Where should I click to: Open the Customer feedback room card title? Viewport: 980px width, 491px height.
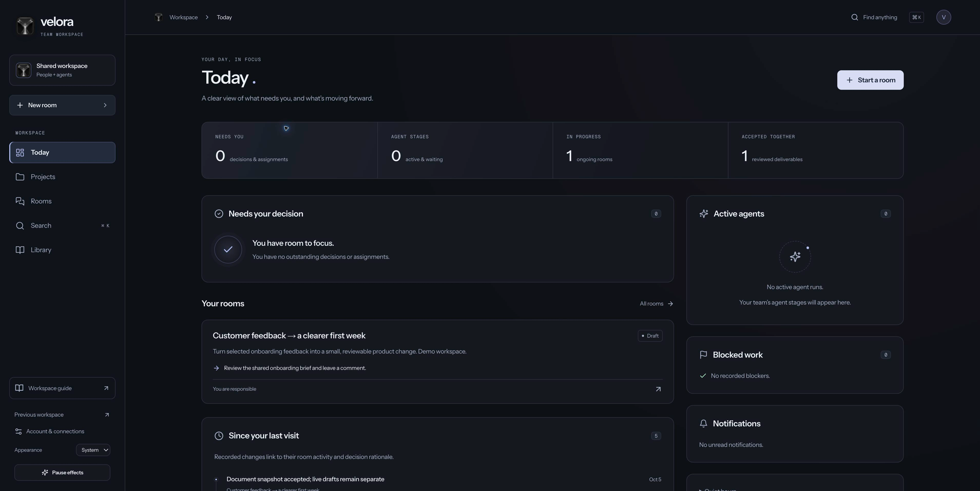[289, 336]
